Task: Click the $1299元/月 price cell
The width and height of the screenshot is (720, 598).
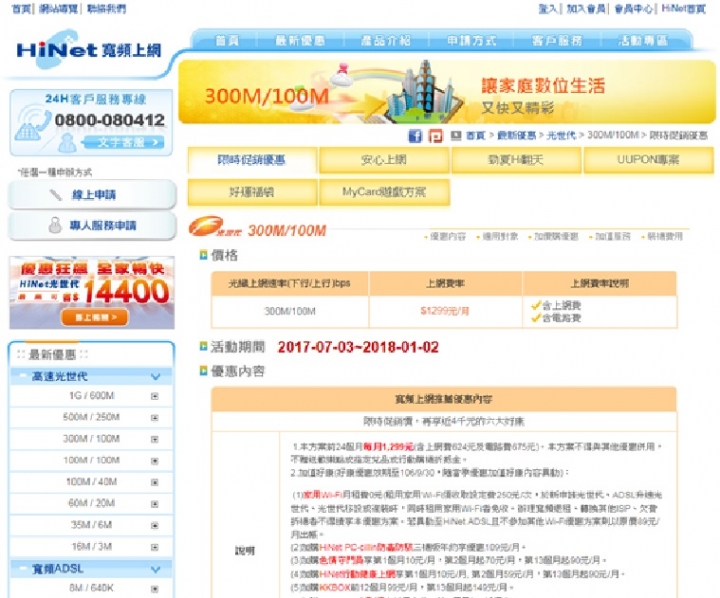Action: (445, 311)
